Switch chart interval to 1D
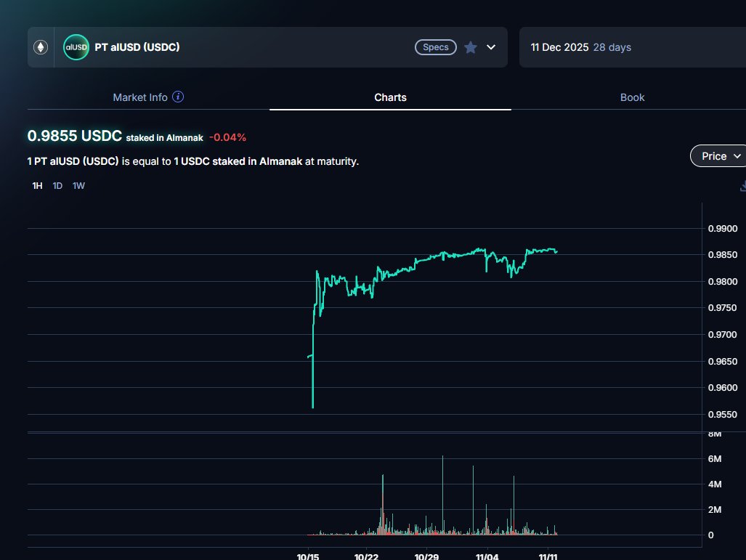This screenshot has width=746, height=560. [57, 186]
